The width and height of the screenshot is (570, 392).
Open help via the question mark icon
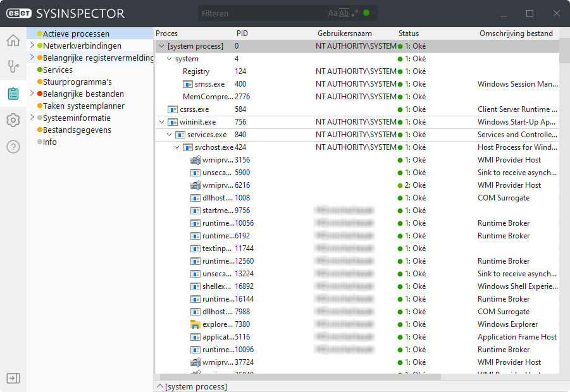click(x=13, y=147)
